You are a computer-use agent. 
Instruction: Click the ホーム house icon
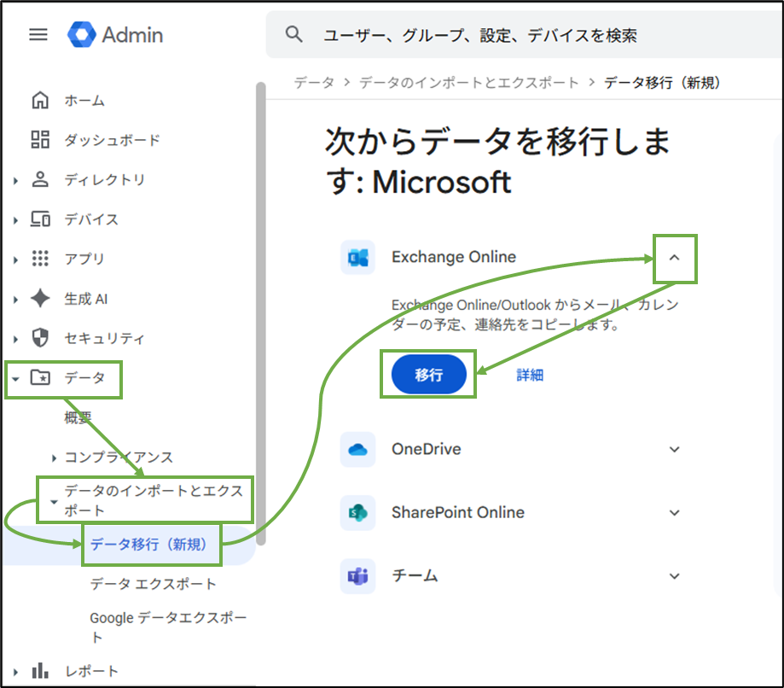[x=40, y=100]
